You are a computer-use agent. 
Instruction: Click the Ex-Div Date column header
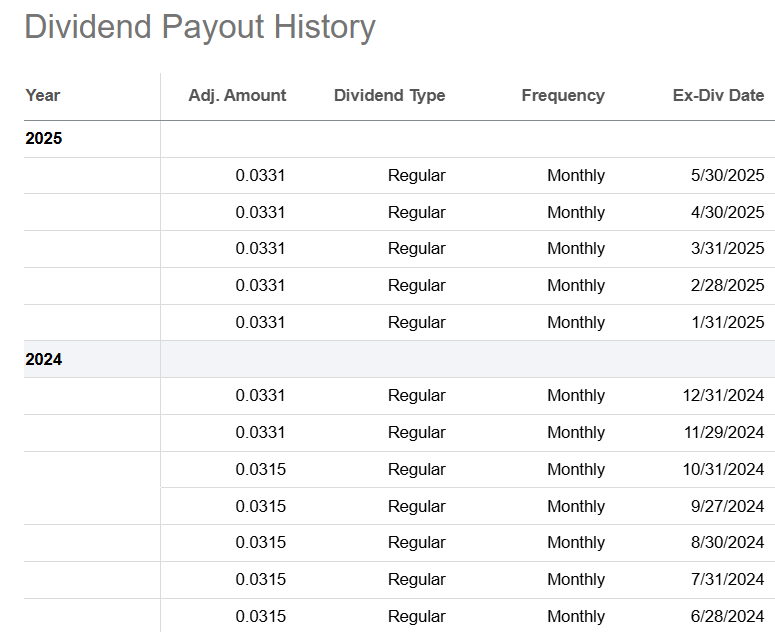[718, 96]
